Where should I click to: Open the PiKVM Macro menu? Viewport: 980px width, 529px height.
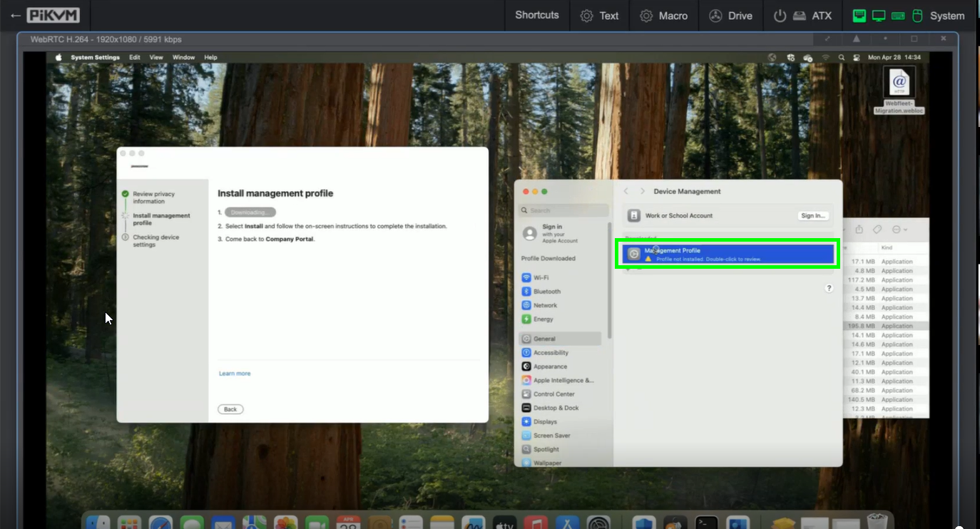(663, 16)
